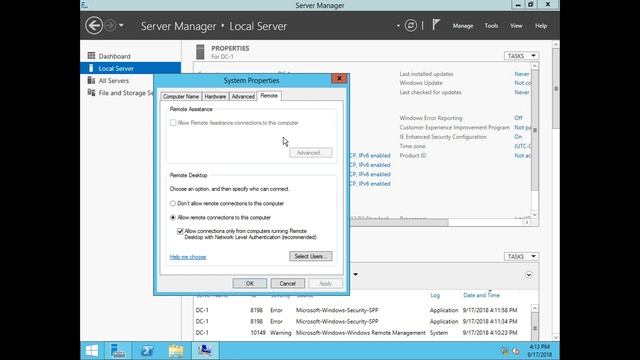
Task: Sort events by Date and Time column
Action: [x=481, y=295]
